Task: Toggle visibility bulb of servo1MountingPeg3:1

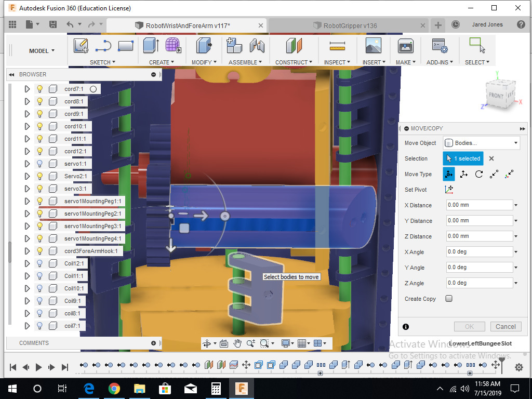Action: pyautogui.click(x=39, y=226)
